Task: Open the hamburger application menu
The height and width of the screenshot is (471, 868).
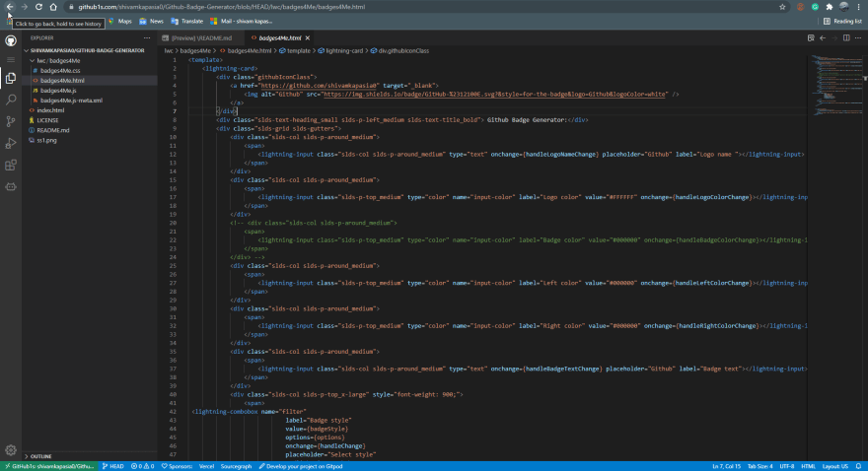Action: coord(11,59)
